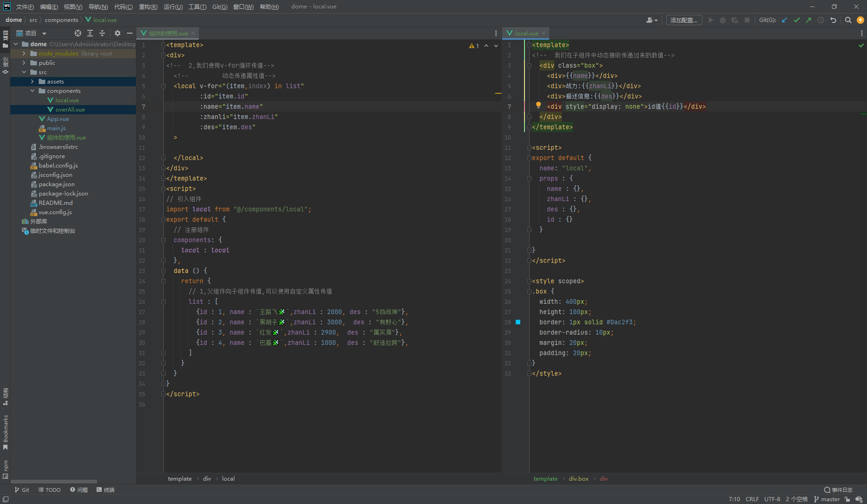Click the intention lightbulb on line 7
The width and height of the screenshot is (867, 504).
click(x=538, y=105)
